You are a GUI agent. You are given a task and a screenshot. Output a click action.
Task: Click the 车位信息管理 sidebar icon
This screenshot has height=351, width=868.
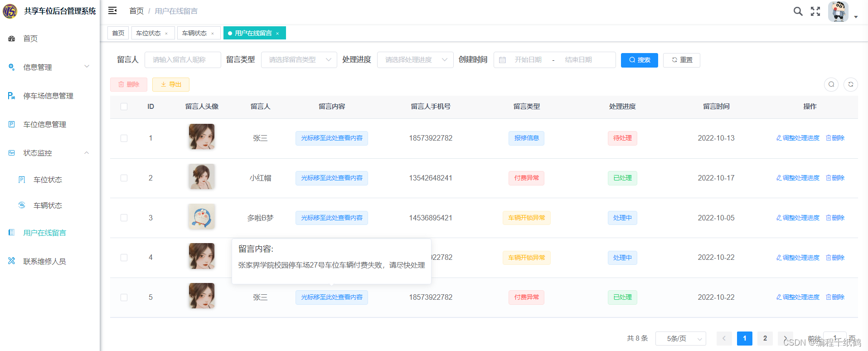point(12,124)
